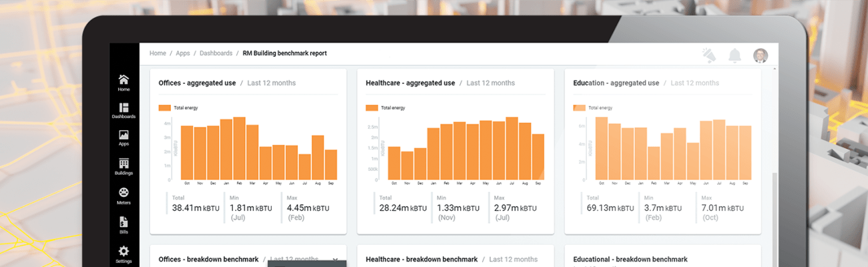Open Bills in the sidebar
Viewport: 868px width, 267px height.
pyautogui.click(x=124, y=225)
